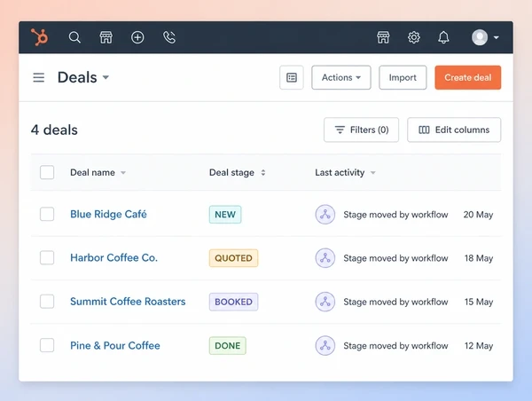Open the Actions dropdown
Screen dimensions: 532x401
point(341,77)
